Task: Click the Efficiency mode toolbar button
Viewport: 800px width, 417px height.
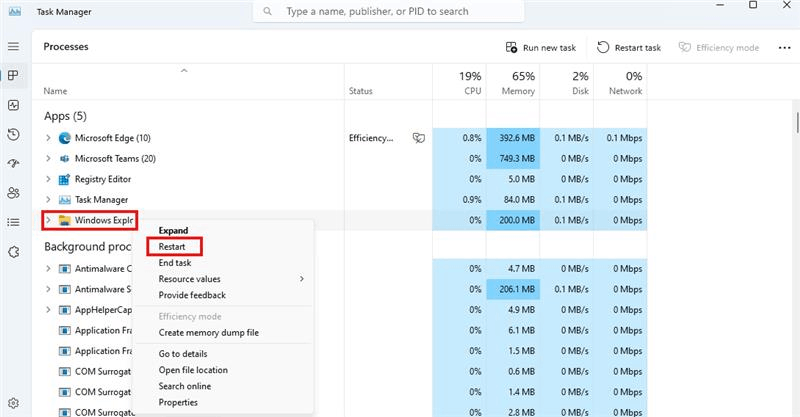Action: pos(718,47)
